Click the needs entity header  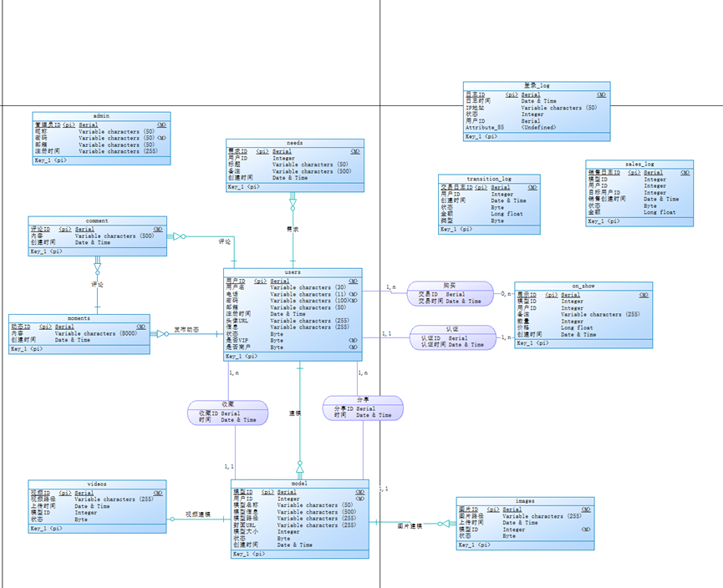(295, 143)
